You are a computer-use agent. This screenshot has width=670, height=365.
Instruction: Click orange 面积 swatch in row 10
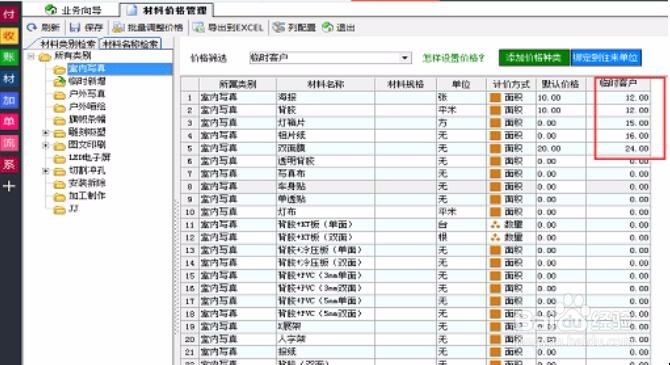pos(495,212)
